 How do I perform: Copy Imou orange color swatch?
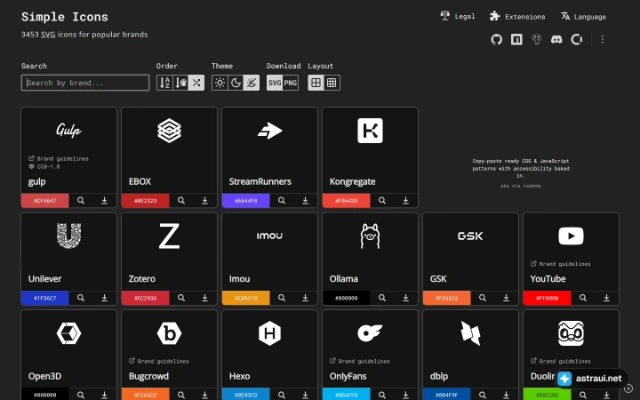[246, 298]
